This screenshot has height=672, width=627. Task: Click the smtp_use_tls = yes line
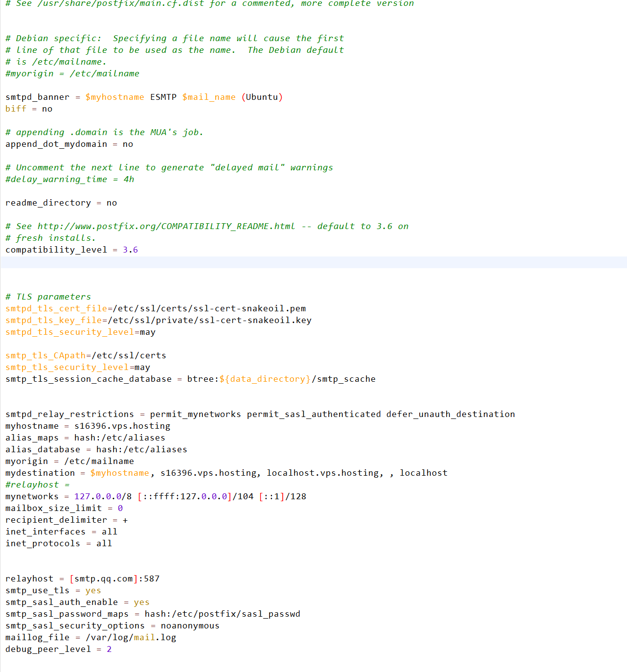tap(53, 590)
